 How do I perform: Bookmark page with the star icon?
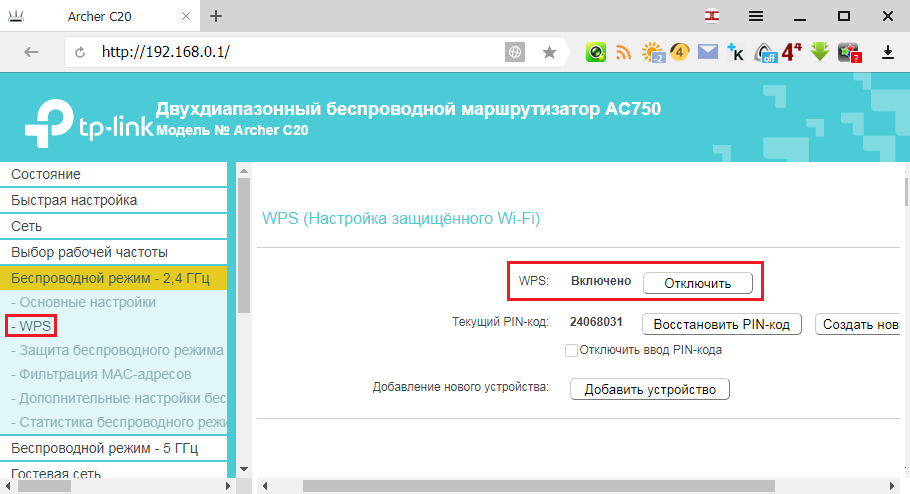point(549,52)
